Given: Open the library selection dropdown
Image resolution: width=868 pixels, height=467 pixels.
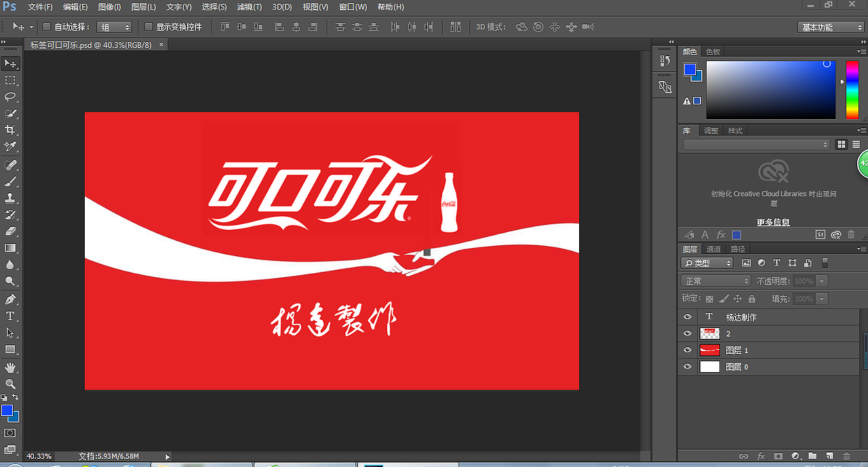Looking at the screenshot, I should [756, 144].
